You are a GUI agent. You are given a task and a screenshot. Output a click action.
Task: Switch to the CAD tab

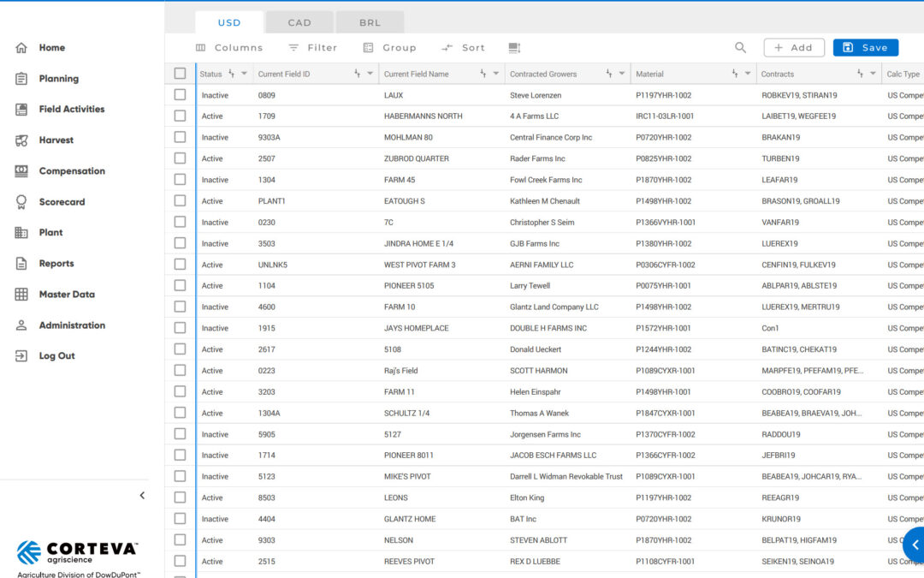[299, 22]
